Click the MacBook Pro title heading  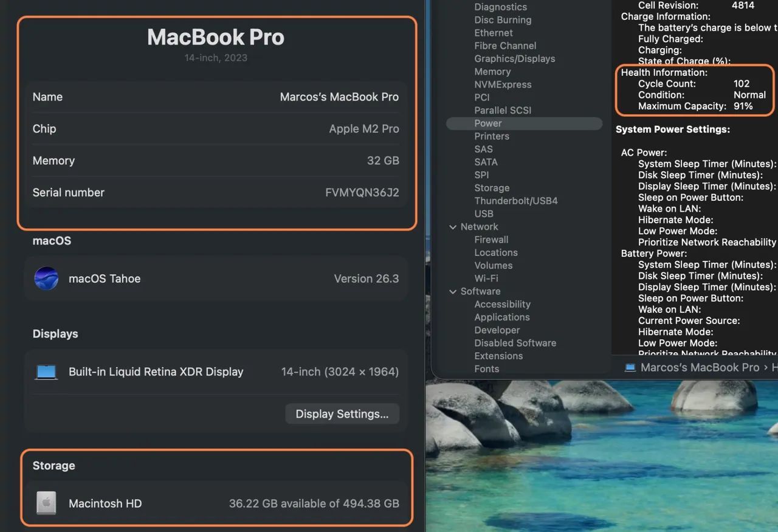pyautogui.click(x=216, y=37)
